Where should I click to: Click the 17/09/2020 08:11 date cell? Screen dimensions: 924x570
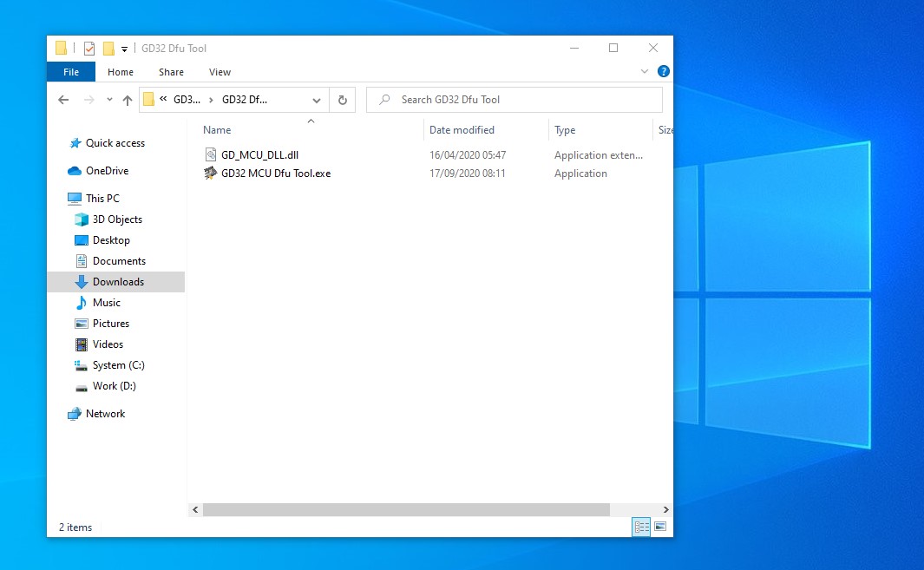pyautogui.click(x=468, y=174)
